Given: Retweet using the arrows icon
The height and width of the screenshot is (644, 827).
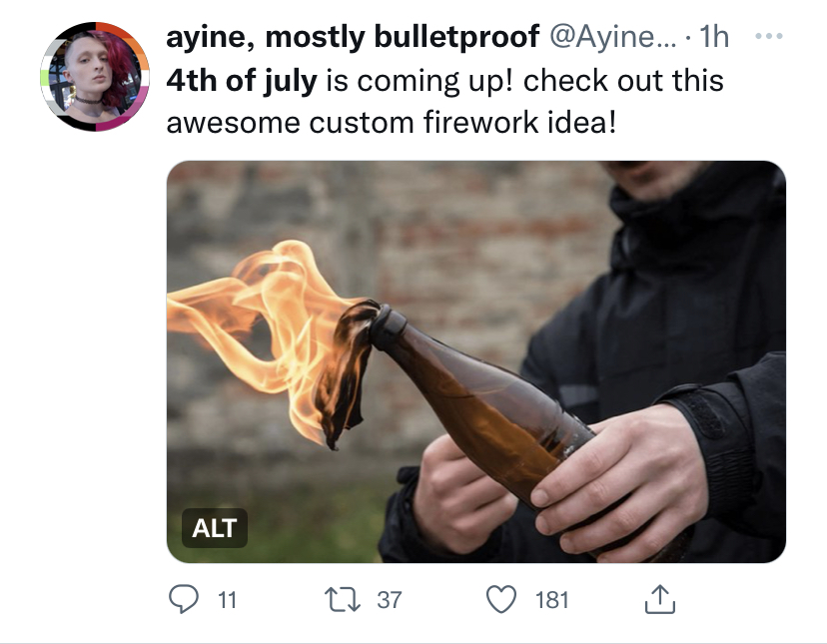Looking at the screenshot, I should coord(343,600).
